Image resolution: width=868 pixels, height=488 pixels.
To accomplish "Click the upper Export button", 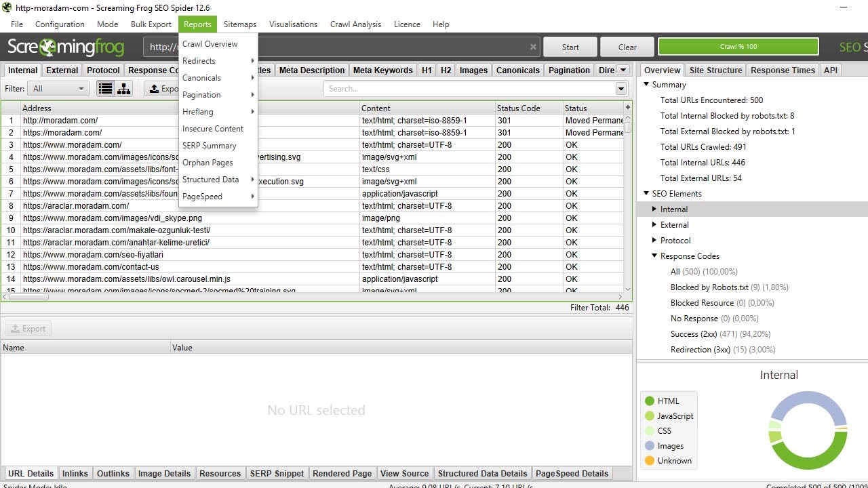I will tap(163, 89).
